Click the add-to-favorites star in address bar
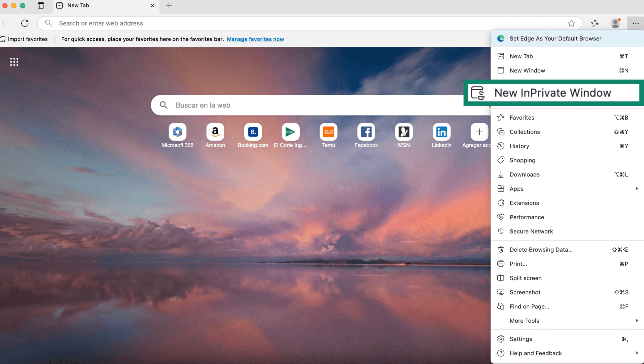Screen dimensions: 644x364 (x=572, y=23)
